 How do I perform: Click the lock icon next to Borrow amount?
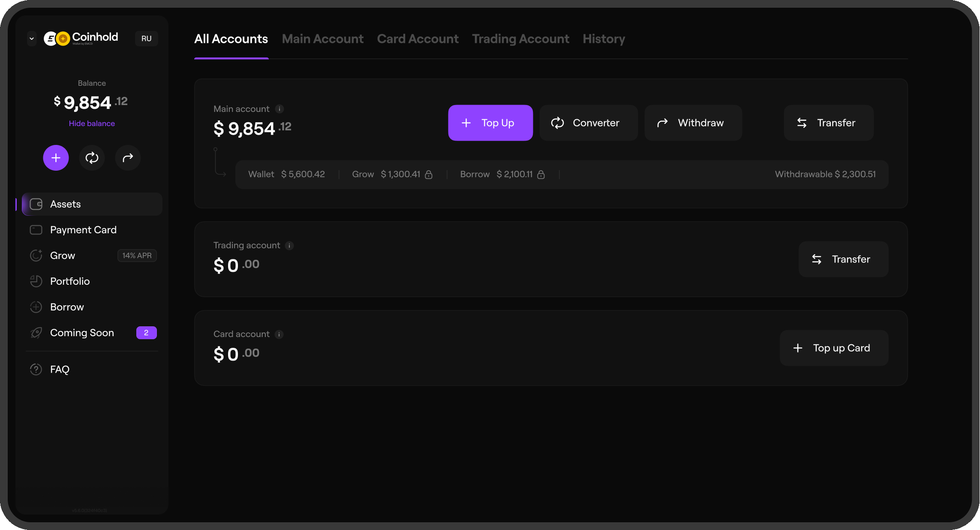[541, 174]
